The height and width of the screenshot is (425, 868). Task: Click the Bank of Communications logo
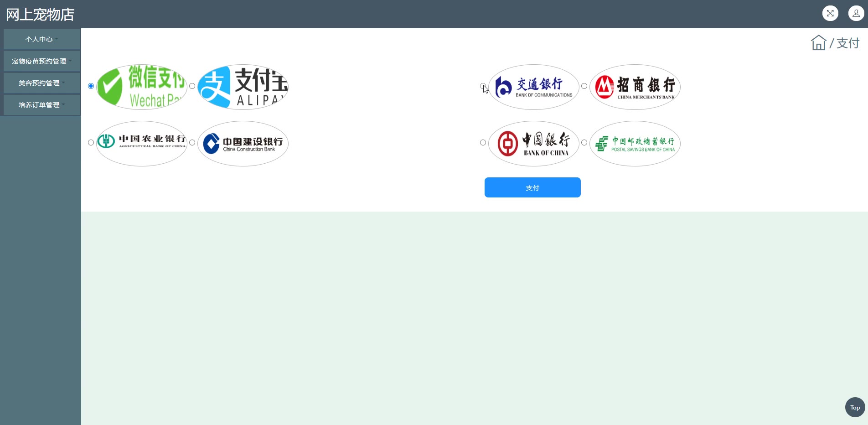tap(534, 87)
